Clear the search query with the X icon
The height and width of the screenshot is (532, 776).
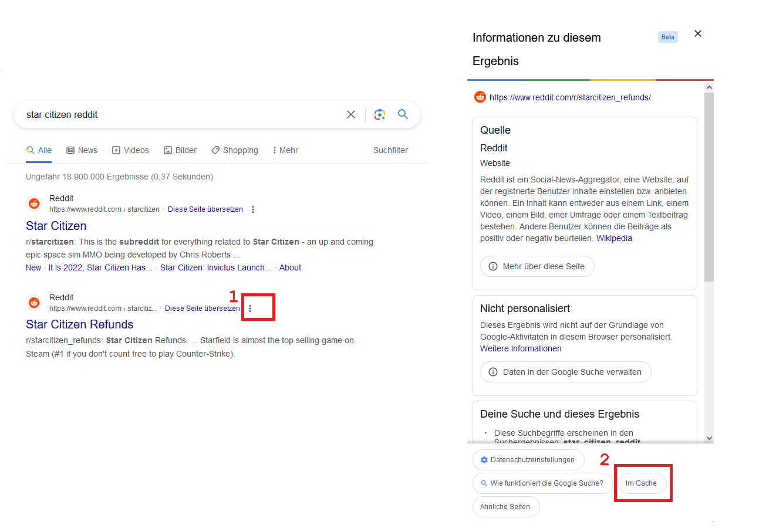click(x=350, y=114)
